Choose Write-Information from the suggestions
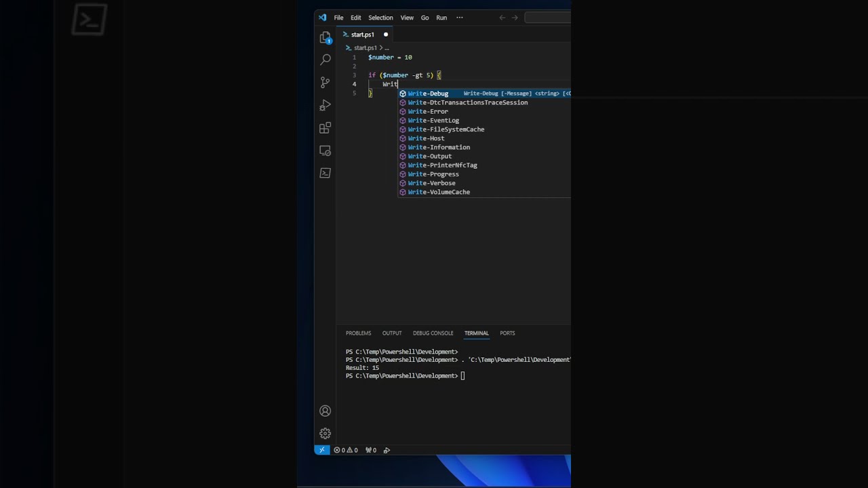 (x=484, y=147)
